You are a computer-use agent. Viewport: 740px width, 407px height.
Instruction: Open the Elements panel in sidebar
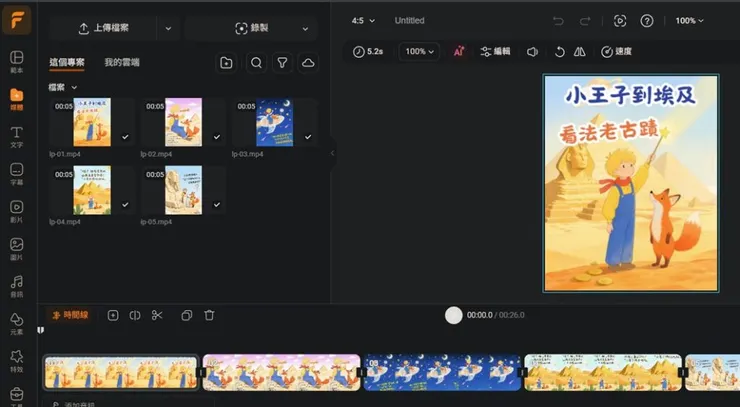coord(17,323)
